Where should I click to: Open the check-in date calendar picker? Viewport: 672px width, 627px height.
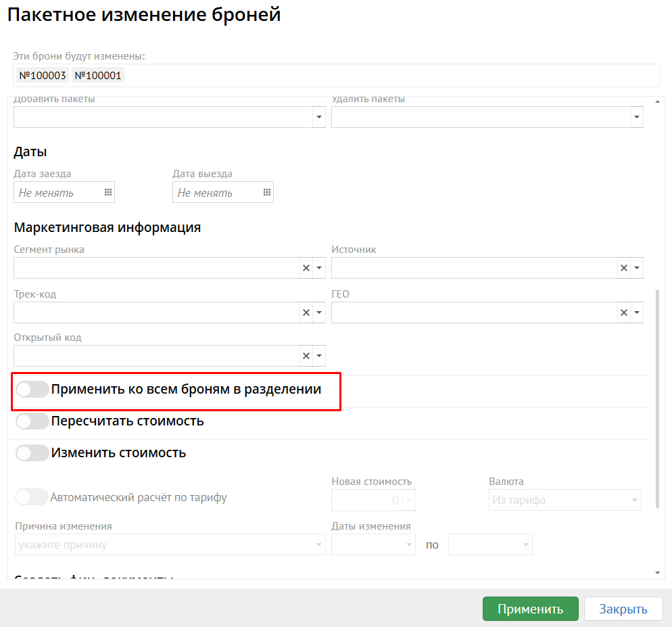pyautogui.click(x=107, y=193)
